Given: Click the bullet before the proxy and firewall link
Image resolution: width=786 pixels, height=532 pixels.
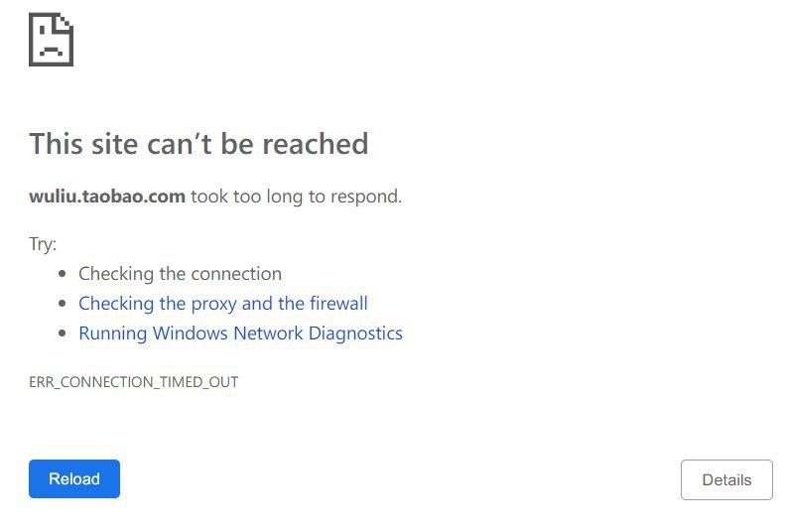Looking at the screenshot, I should coord(63,304).
